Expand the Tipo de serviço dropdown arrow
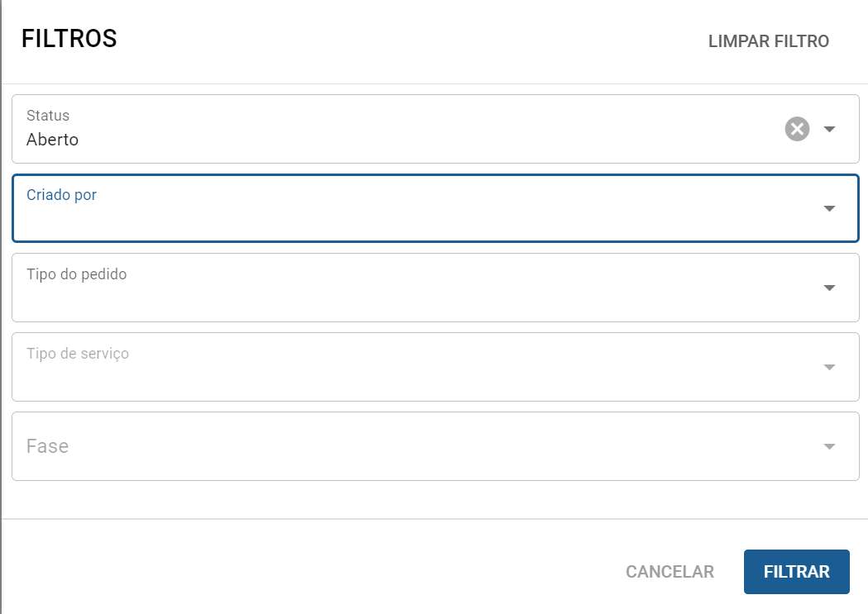 pos(828,367)
